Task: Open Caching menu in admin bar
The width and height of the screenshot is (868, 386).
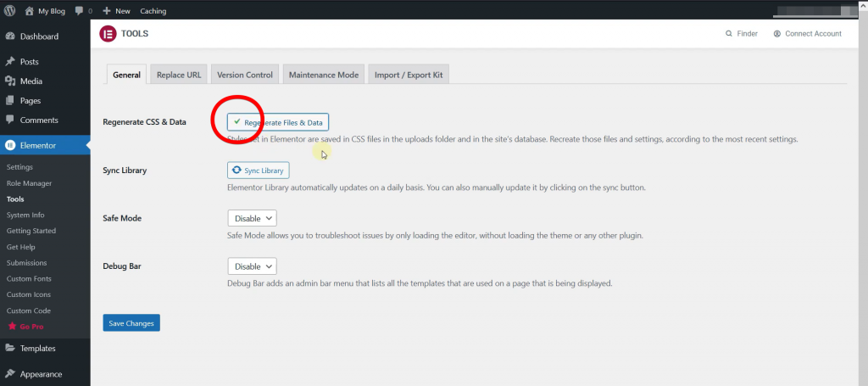Action: 153,11
